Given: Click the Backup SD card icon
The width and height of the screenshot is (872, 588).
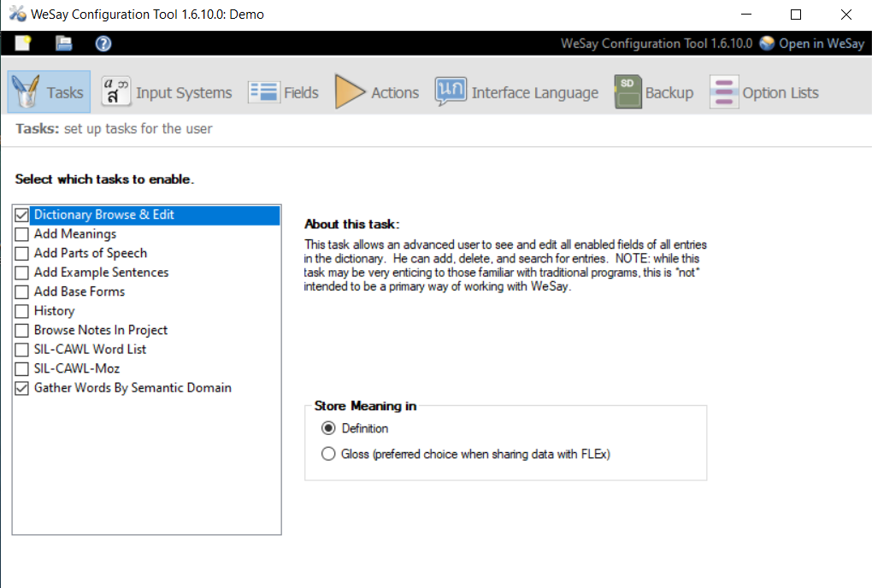Looking at the screenshot, I should [x=627, y=91].
